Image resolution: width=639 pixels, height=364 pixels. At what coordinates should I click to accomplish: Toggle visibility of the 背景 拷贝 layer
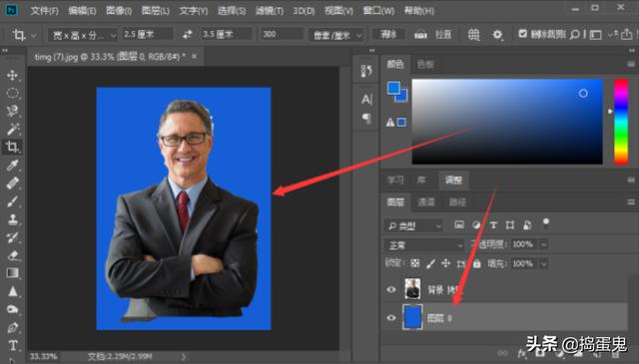(x=391, y=289)
